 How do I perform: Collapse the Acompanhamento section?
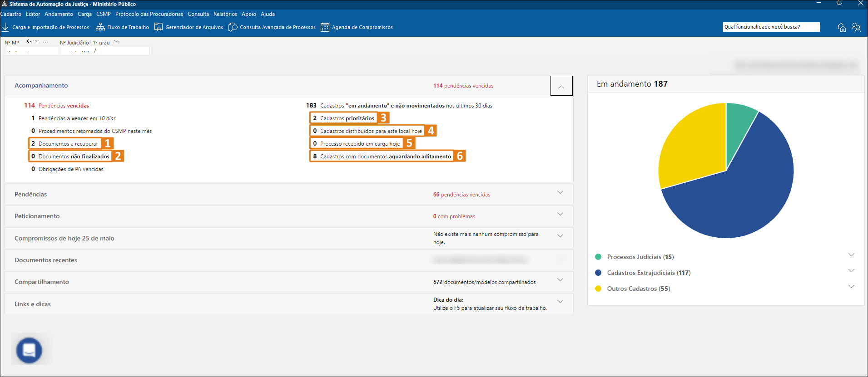(561, 86)
